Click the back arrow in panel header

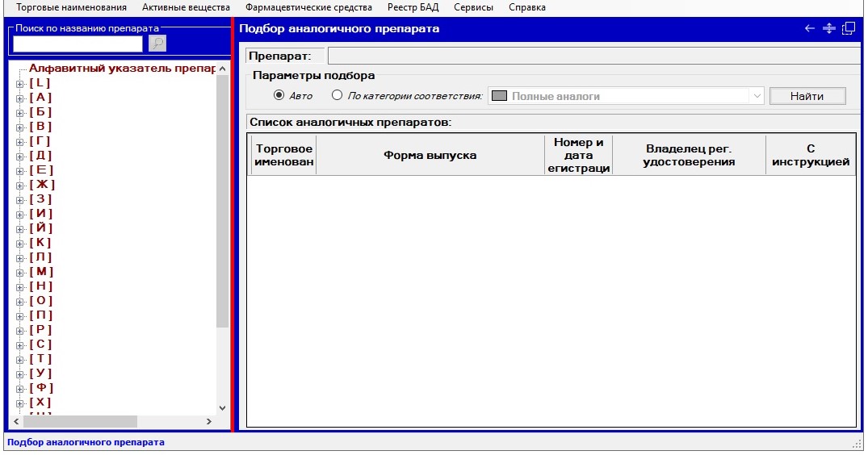click(x=810, y=28)
